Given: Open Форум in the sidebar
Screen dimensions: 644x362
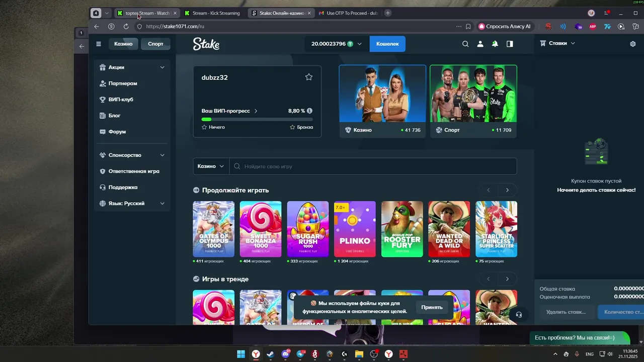Looking at the screenshot, I should [132, 132].
